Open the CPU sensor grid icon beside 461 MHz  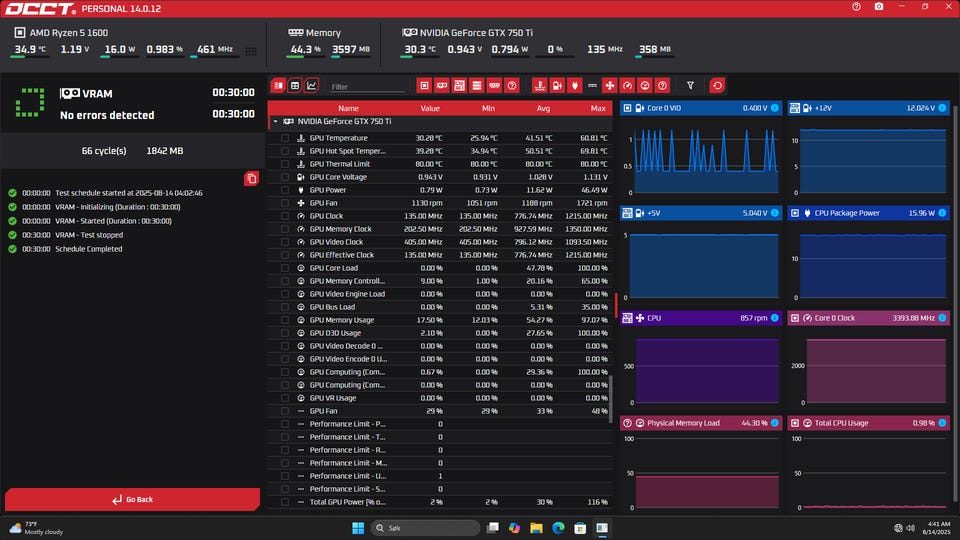tap(250, 51)
